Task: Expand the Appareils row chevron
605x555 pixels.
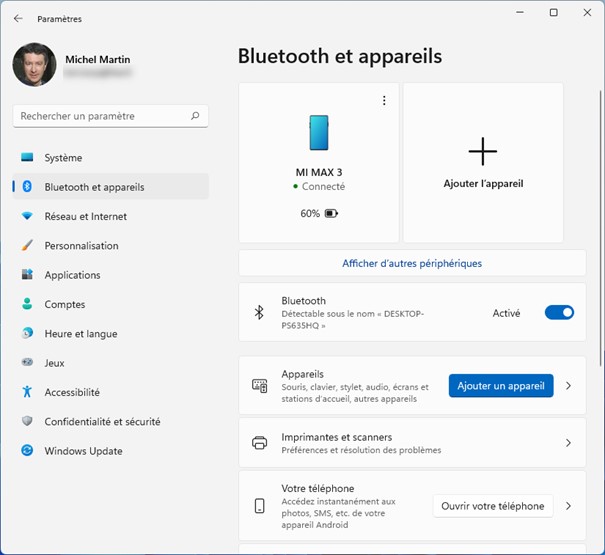Action: click(568, 386)
